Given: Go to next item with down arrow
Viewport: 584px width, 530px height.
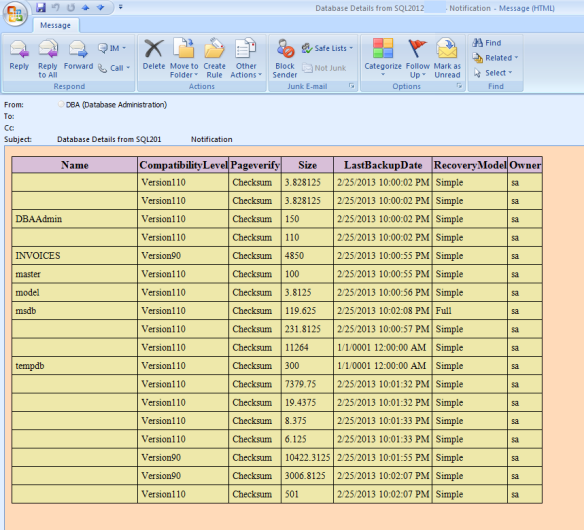Looking at the screenshot, I should pyautogui.click(x=101, y=7).
